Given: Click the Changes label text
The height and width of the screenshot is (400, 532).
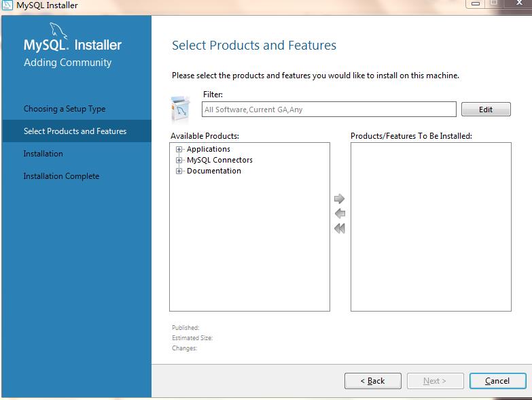Looking at the screenshot, I should [x=184, y=348].
